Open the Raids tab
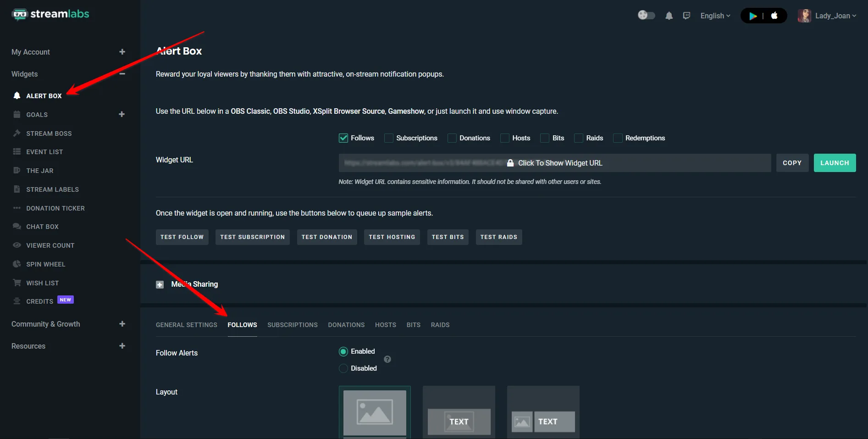 440,325
